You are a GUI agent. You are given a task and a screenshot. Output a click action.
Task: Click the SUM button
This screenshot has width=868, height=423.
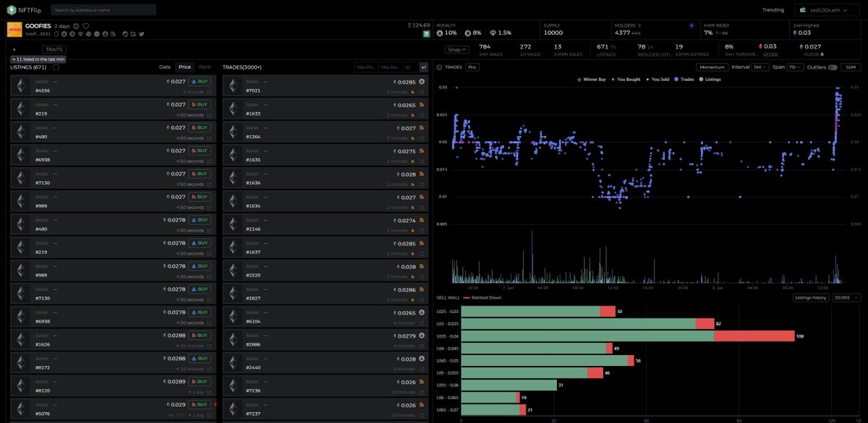tap(851, 67)
